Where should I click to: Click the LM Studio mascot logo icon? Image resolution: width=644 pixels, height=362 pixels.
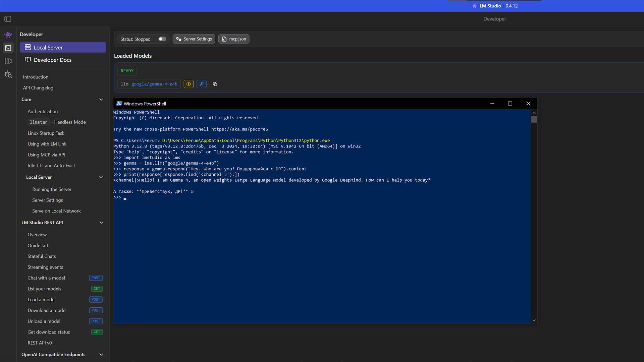(x=8, y=34)
